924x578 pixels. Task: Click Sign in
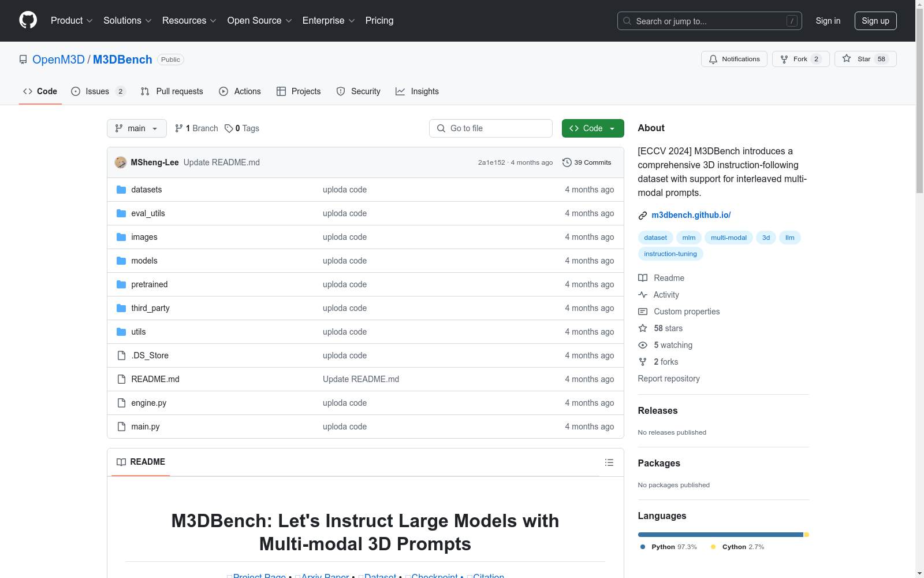pos(828,21)
